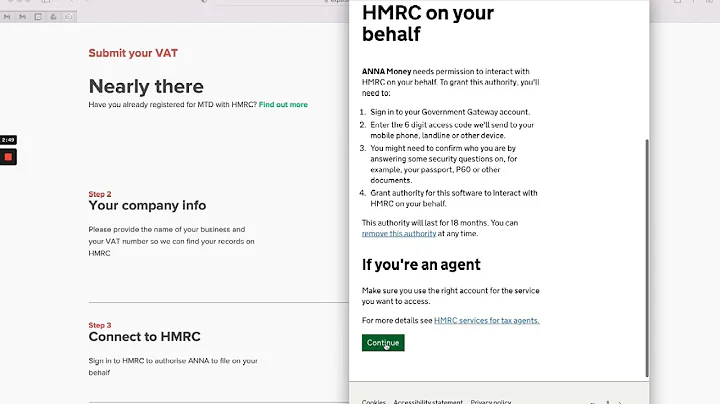Open the Google Drive triangle bookmark icon
The height and width of the screenshot is (404, 720).
click(x=53, y=17)
